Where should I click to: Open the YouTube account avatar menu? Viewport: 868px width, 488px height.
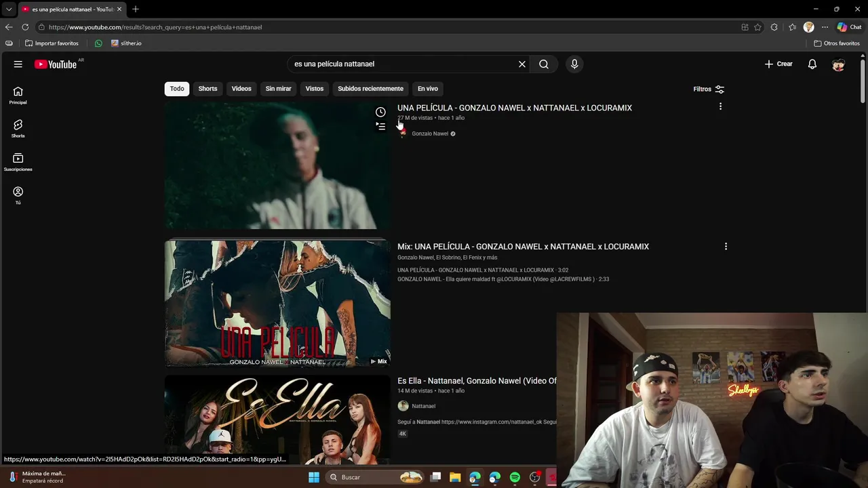point(839,64)
